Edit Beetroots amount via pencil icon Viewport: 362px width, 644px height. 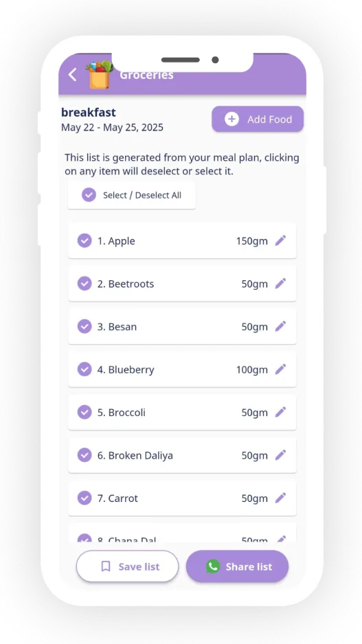point(280,284)
